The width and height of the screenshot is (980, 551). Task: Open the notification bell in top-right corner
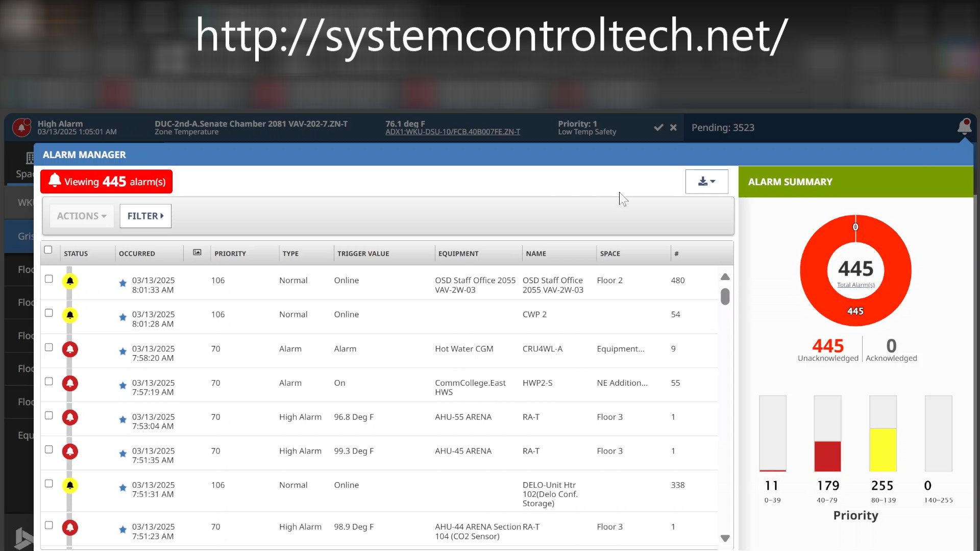965,127
